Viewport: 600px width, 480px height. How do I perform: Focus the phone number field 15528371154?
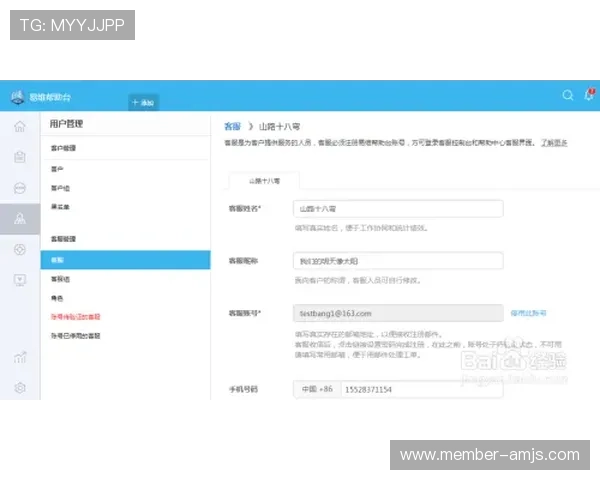(422, 389)
